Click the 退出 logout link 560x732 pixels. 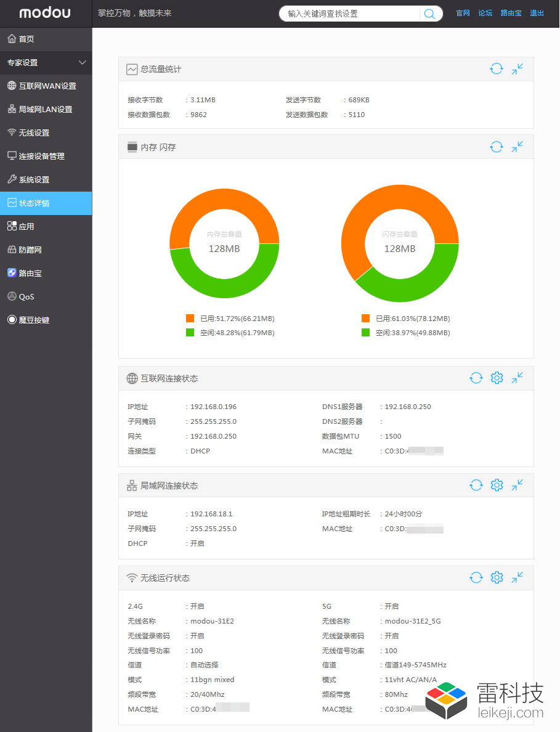[x=537, y=13]
